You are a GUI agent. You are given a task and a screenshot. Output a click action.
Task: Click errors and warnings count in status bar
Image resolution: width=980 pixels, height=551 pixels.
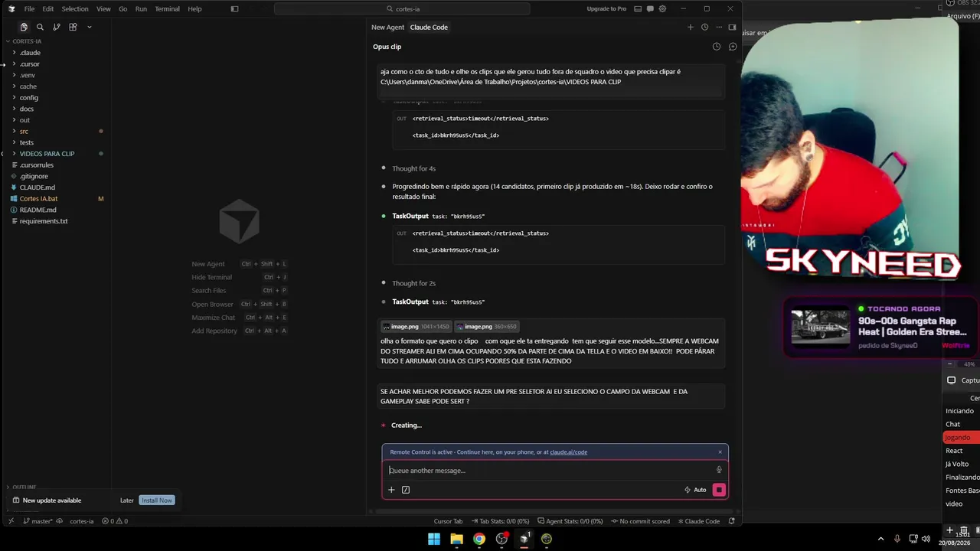(114, 521)
